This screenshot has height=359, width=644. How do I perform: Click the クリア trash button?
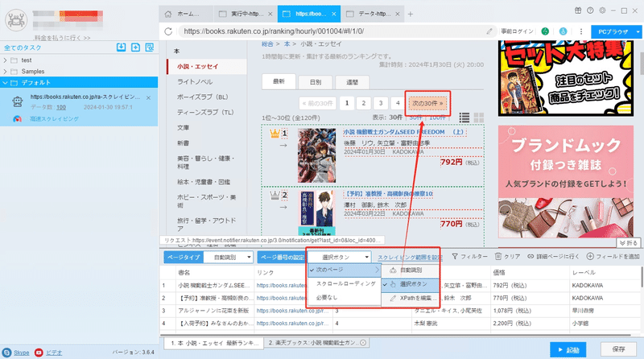(508, 256)
